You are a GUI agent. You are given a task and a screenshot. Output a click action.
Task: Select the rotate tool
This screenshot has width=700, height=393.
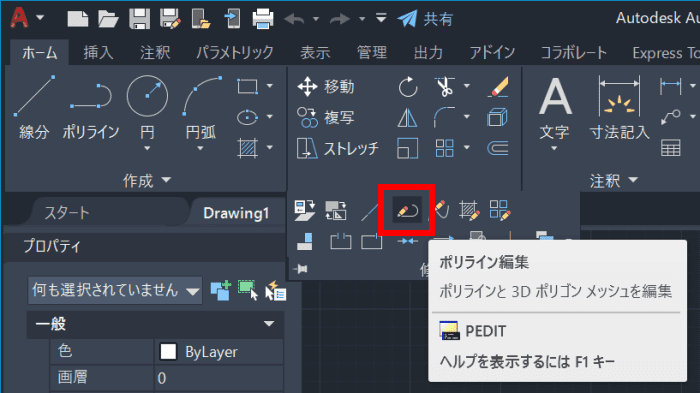[408, 87]
